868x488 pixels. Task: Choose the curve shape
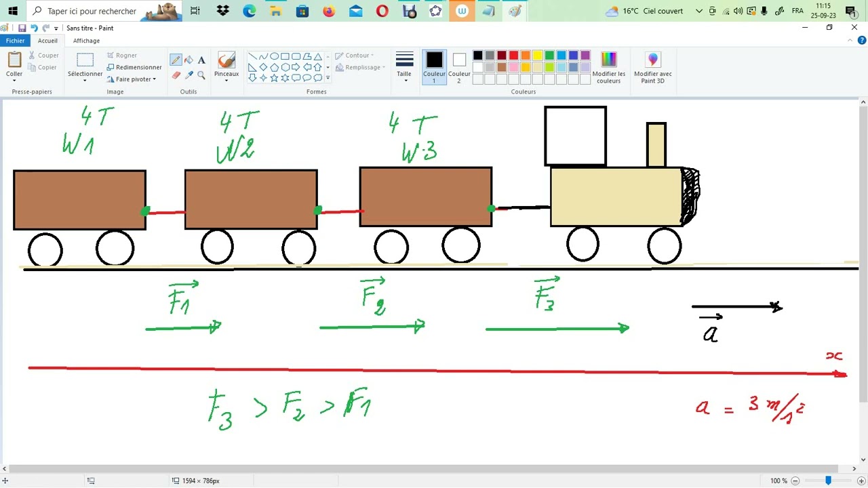pyautogui.click(x=263, y=56)
